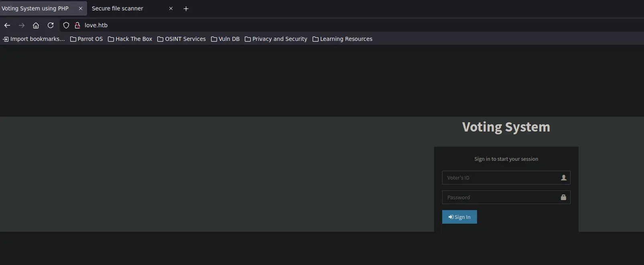Expand the Parrot OS bookmark folder
Viewport: 644px width, 265px height.
coord(86,39)
